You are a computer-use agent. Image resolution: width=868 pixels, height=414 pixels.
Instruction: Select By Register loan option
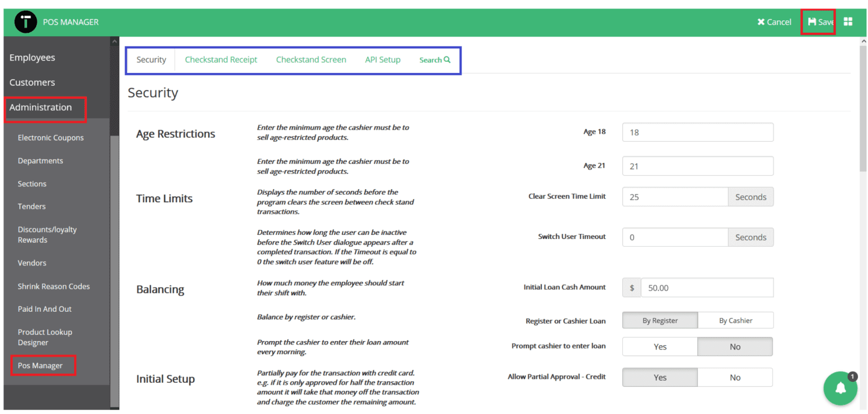(659, 320)
